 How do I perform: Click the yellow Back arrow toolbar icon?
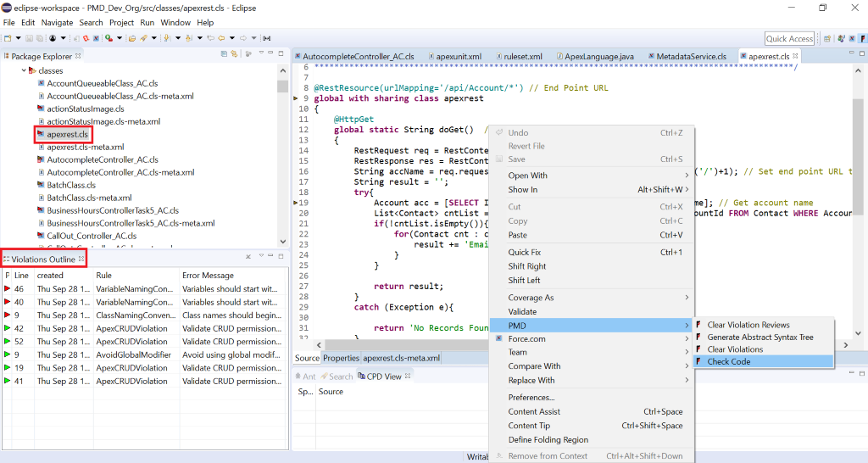tap(221, 38)
